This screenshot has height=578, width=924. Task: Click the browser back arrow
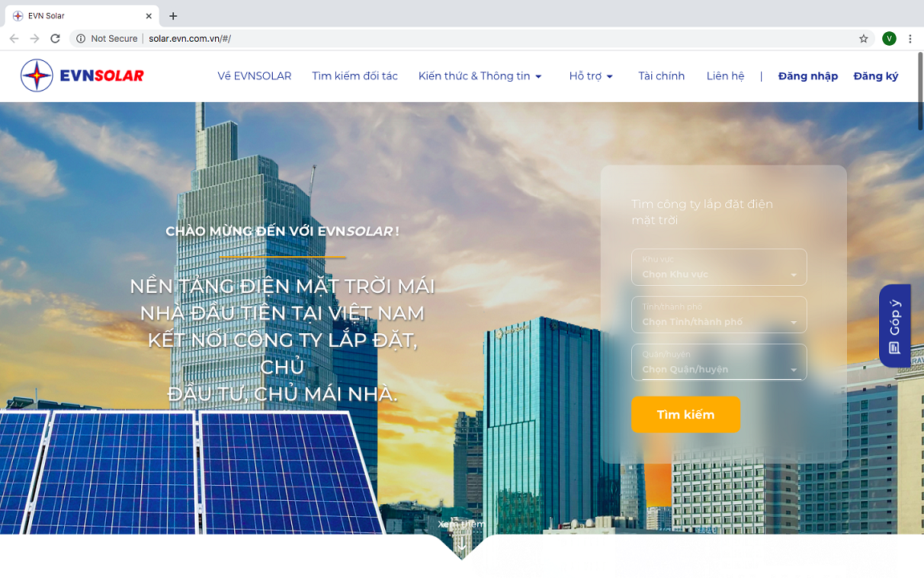[x=13, y=38]
